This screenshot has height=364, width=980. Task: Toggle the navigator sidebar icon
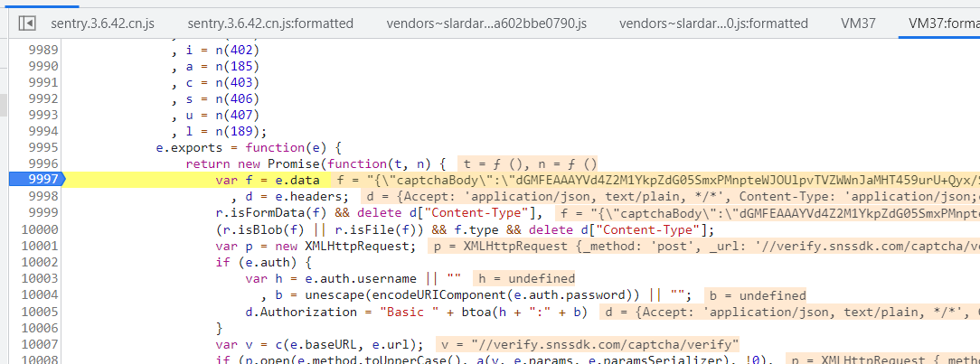pos(27,23)
